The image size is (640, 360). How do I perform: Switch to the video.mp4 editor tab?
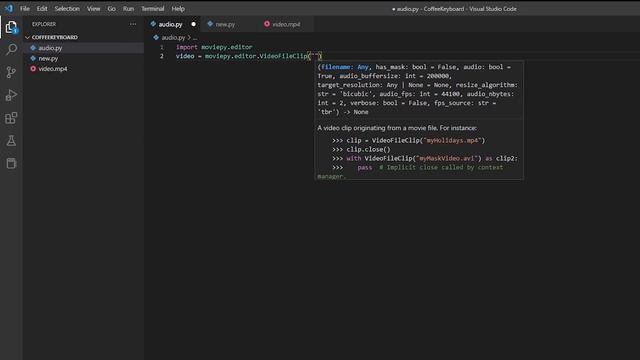(286, 24)
